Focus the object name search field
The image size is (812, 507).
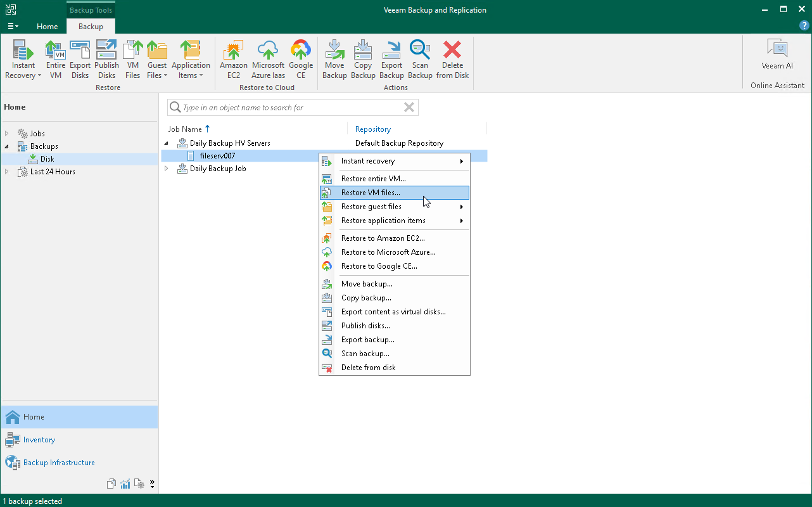tap(293, 108)
